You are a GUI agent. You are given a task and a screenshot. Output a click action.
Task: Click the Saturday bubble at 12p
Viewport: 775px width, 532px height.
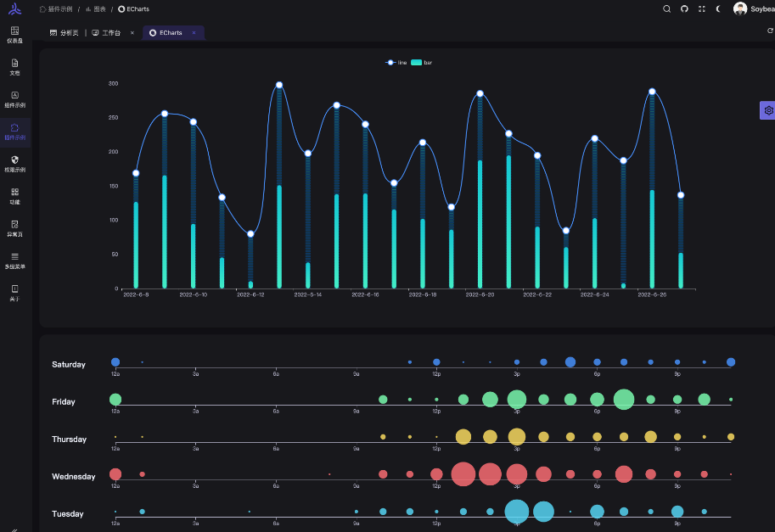tap(436, 362)
